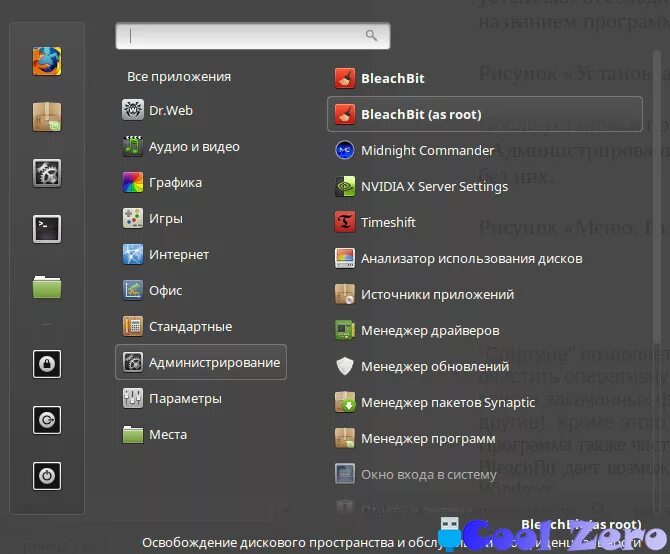
Task: Open Офис category label
Action: coord(165,290)
